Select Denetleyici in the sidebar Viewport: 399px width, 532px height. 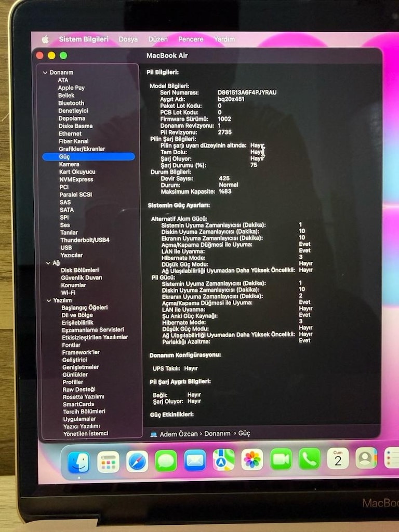pyautogui.click(x=73, y=111)
